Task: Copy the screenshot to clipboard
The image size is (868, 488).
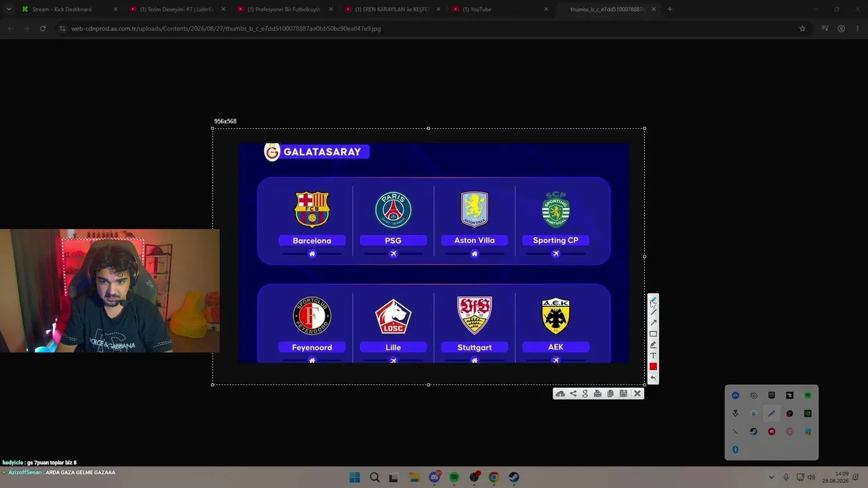Action: coord(610,394)
